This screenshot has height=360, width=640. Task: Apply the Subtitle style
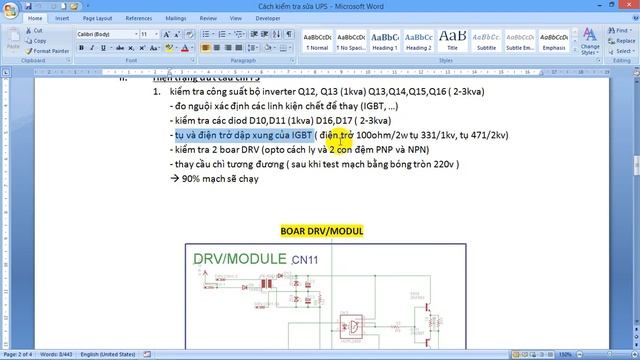pos(486,41)
